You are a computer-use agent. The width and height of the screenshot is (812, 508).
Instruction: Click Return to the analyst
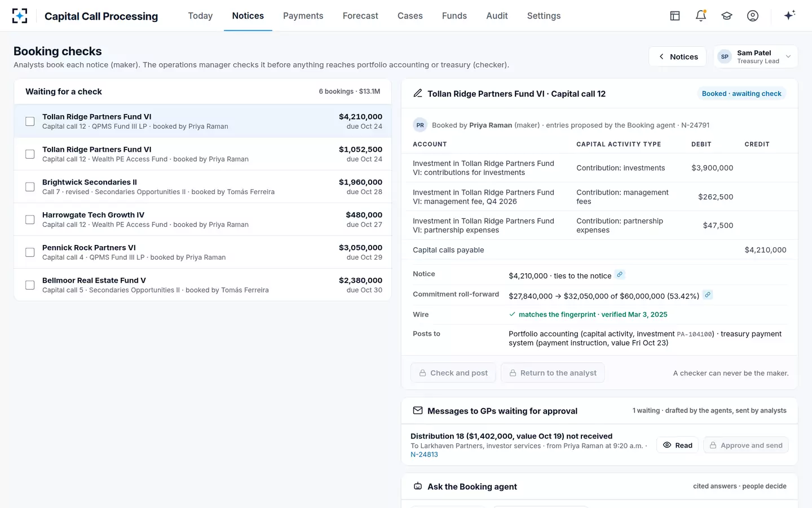[553, 373]
